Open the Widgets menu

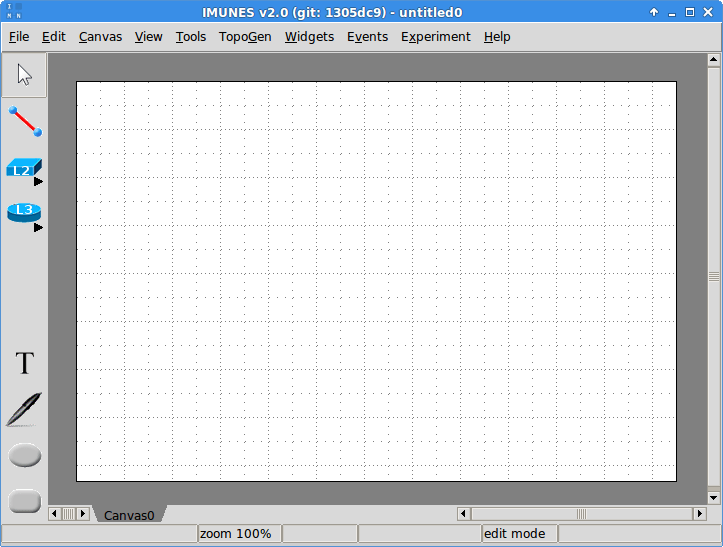click(x=309, y=37)
